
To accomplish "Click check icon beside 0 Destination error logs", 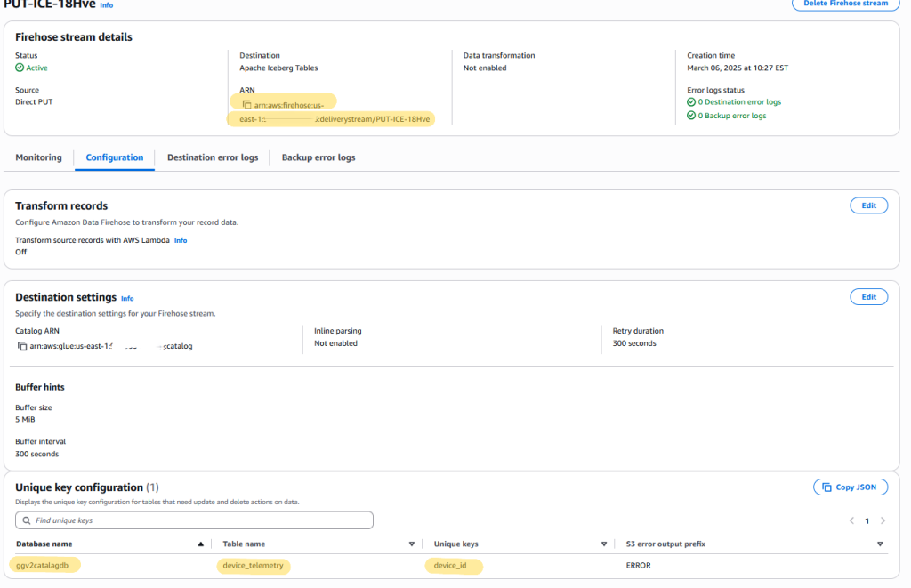I will click(x=689, y=101).
